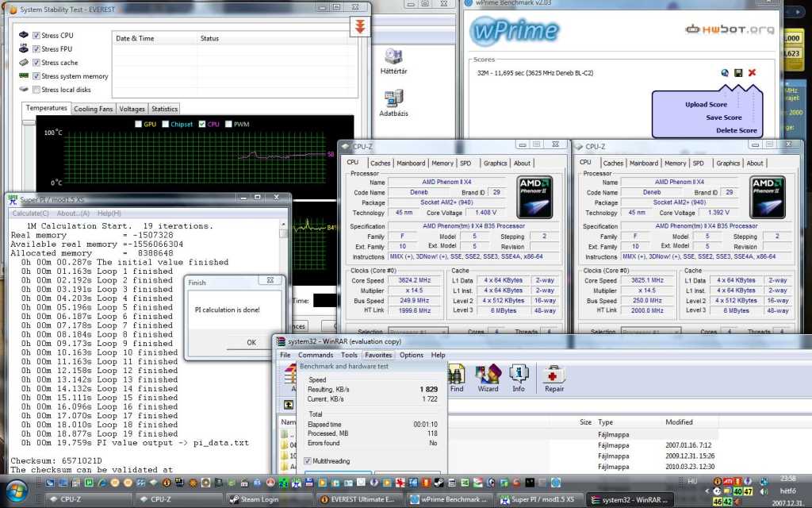Open Help(H) menu in Super PI
The width and height of the screenshot is (812, 508).
109,213
